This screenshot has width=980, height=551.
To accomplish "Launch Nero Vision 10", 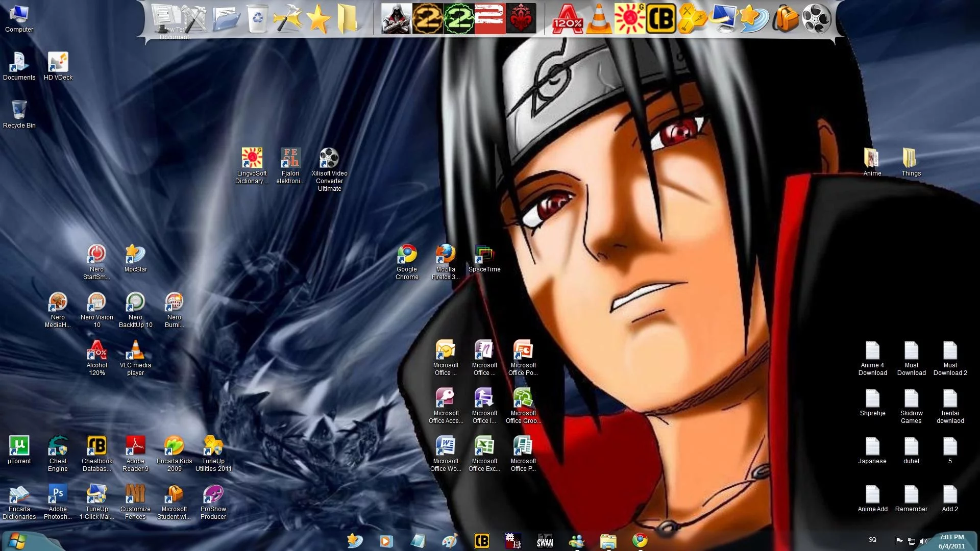I will click(x=96, y=310).
